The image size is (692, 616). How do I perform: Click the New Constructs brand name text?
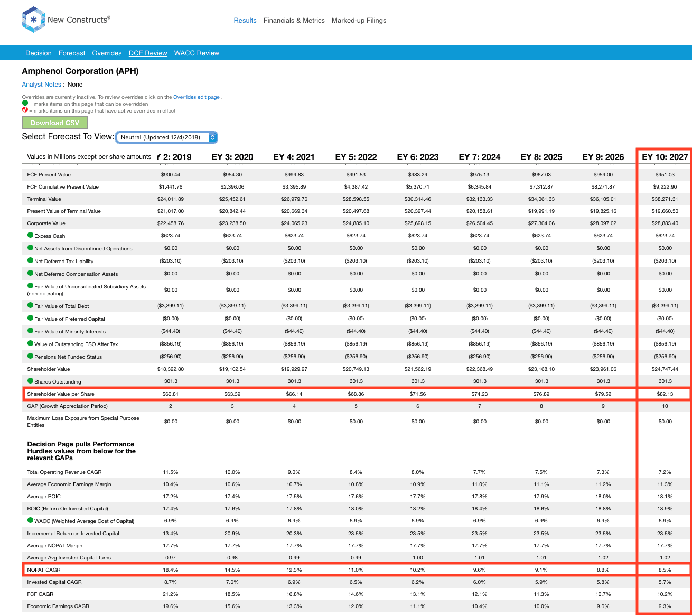pos(79,20)
